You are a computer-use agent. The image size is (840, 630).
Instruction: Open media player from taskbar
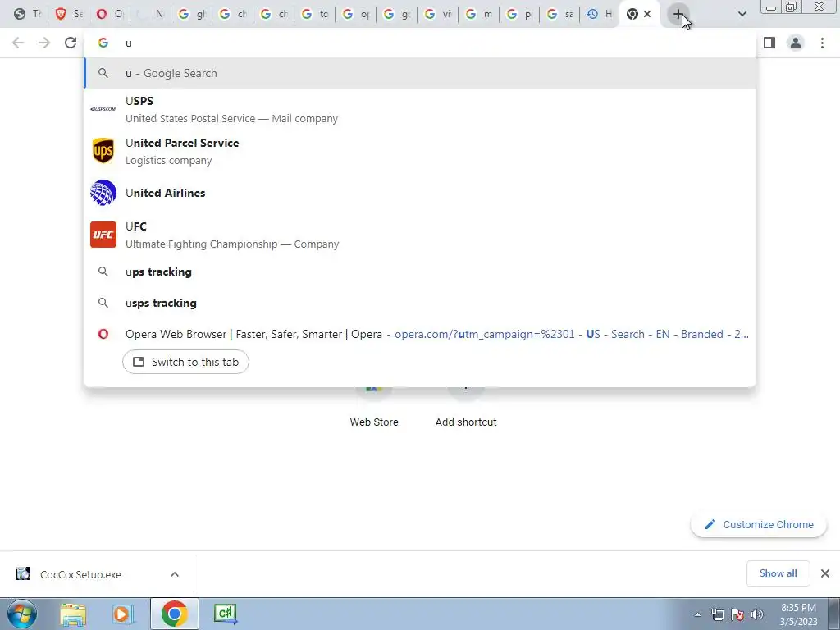pyautogui.click(x=122, y=614)
